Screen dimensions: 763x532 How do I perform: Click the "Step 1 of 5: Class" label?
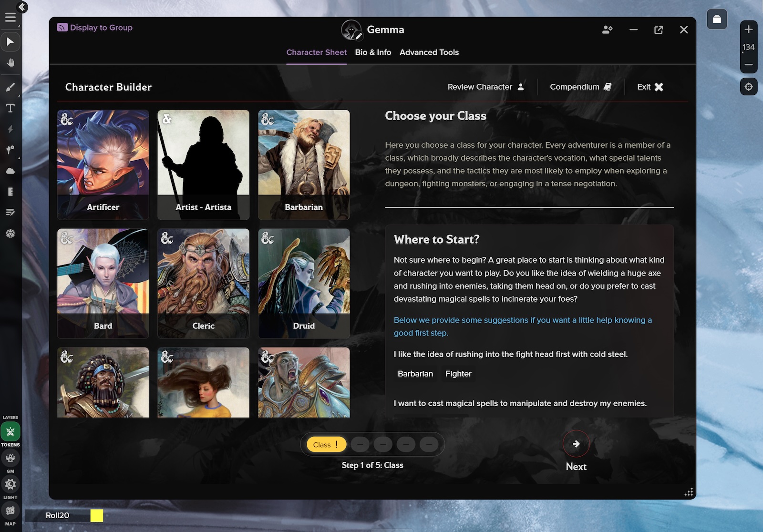coord(372,465)
